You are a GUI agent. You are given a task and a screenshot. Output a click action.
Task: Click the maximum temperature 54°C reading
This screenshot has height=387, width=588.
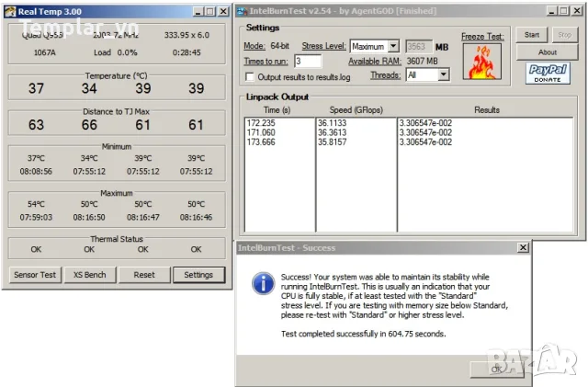pyautogui.click(x=36, y=204)
